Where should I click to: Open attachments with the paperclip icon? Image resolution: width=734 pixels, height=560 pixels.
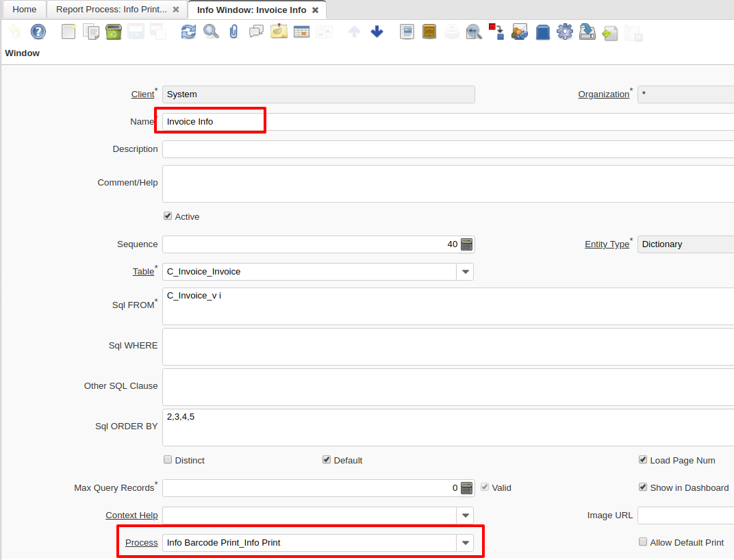pos(233,31)
